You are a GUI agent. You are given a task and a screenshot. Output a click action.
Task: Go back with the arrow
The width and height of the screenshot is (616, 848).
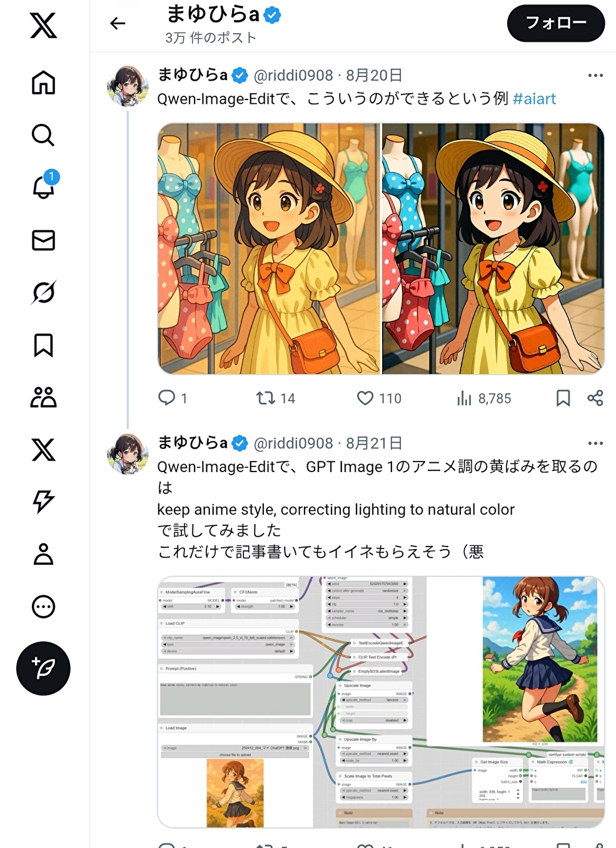118,24
